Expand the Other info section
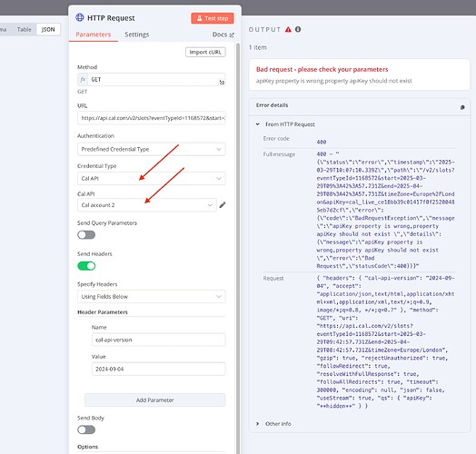 (x=257, y=424)
